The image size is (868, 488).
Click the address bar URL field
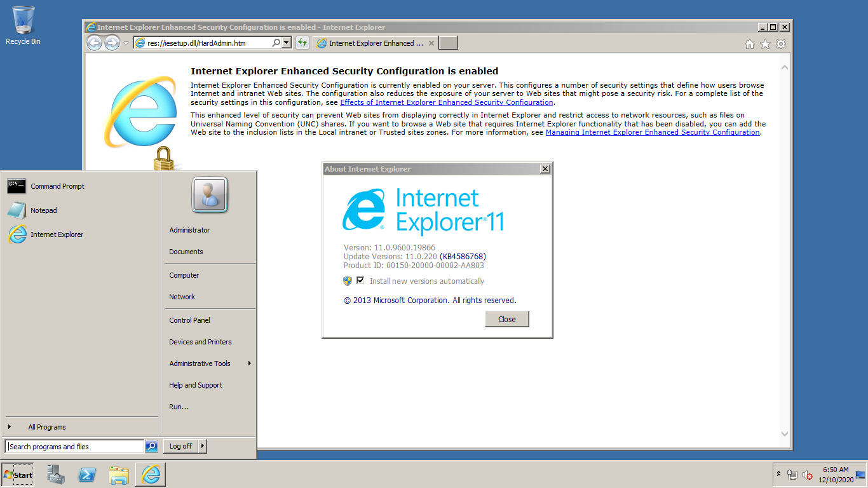[208, 43]
